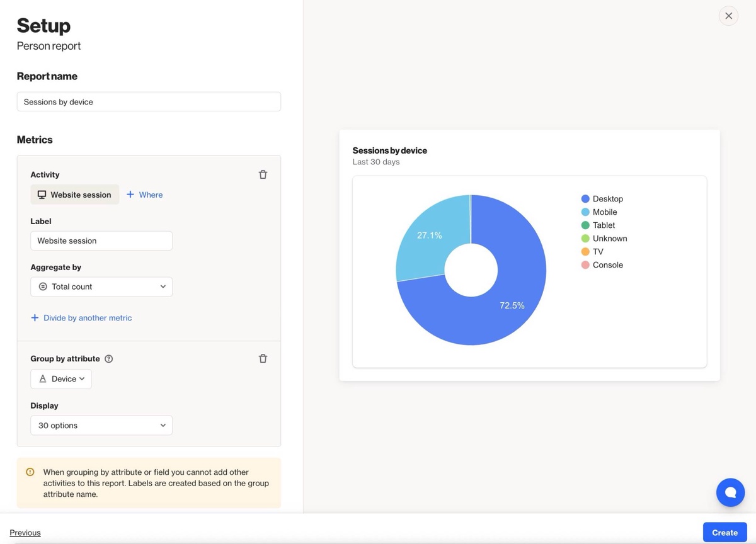This screenshot has width=756, height=544.
Task: Edit the Report name field
Action: click(149, 102)
